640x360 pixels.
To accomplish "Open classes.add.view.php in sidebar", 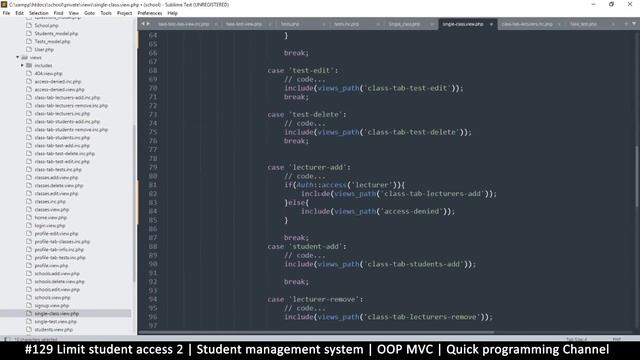I will coord(56,178).
